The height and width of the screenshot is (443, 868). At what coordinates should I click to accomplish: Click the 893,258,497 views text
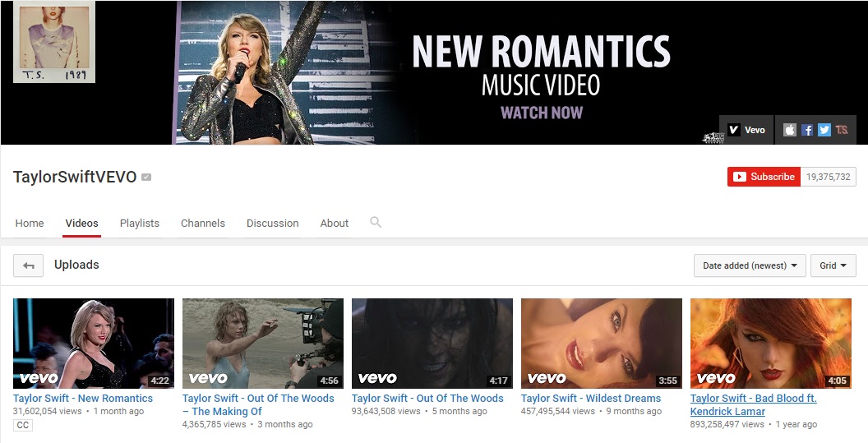click(x=727, y=425)
